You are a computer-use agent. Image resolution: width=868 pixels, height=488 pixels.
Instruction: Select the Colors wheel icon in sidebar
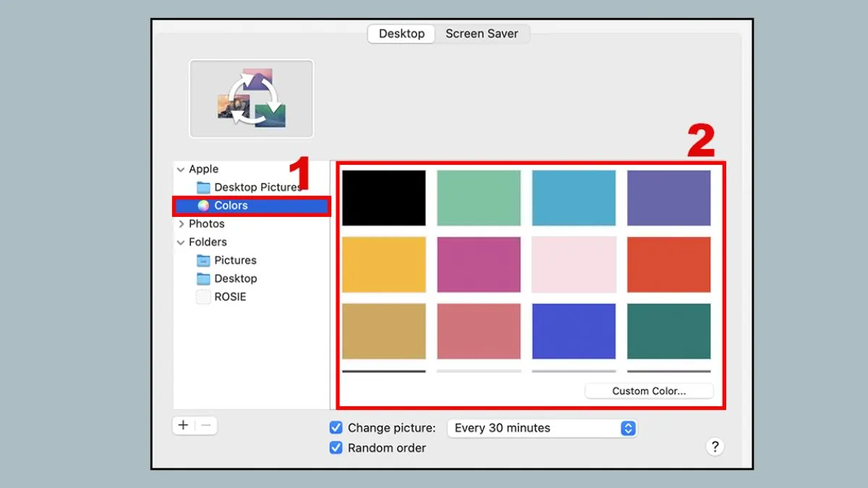point(203,206)
